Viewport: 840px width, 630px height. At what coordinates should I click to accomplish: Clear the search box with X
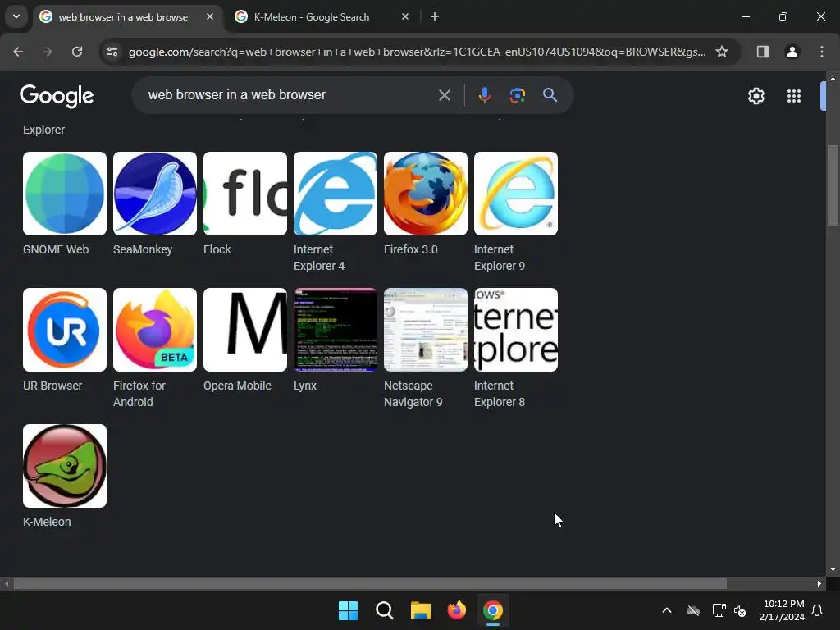(444, 95)
